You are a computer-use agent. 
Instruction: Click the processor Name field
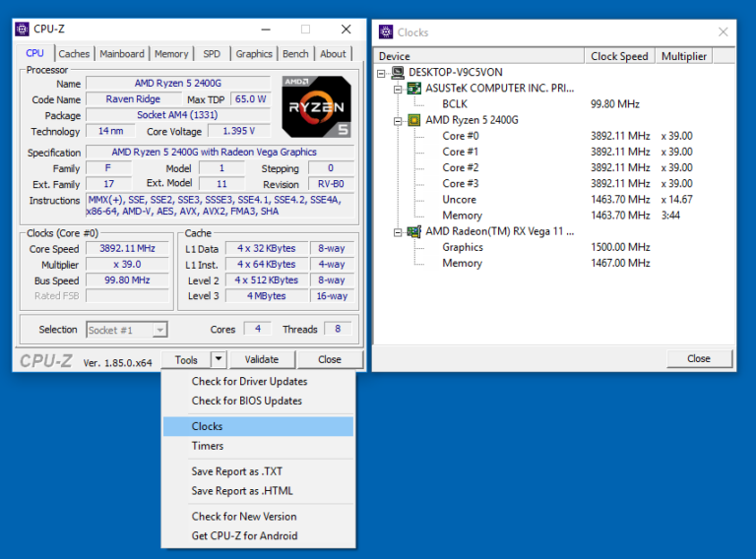[x=178, y=84]
